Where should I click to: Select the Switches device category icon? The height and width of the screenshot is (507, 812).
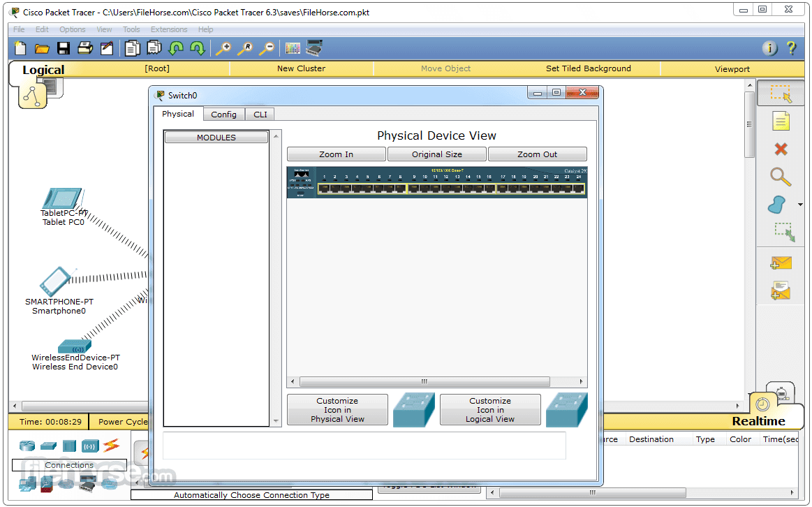(x=47, y=446)
